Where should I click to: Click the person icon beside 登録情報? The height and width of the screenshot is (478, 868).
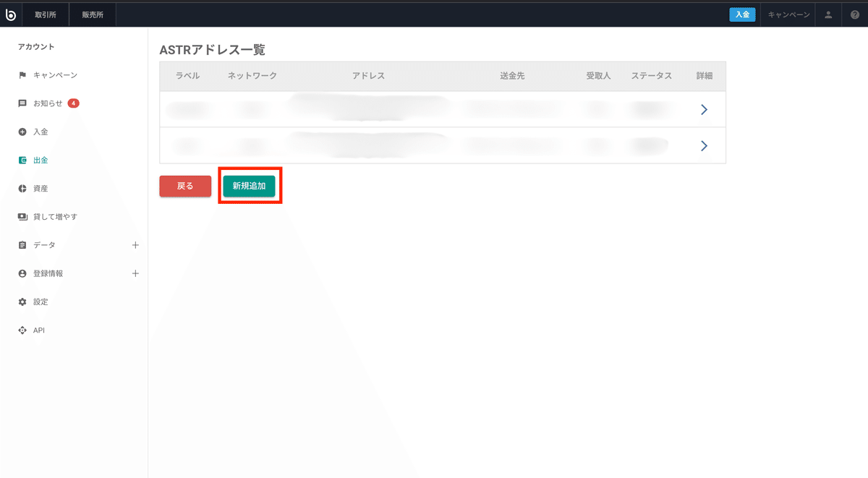pyautogui.click(x=22, y=273)
